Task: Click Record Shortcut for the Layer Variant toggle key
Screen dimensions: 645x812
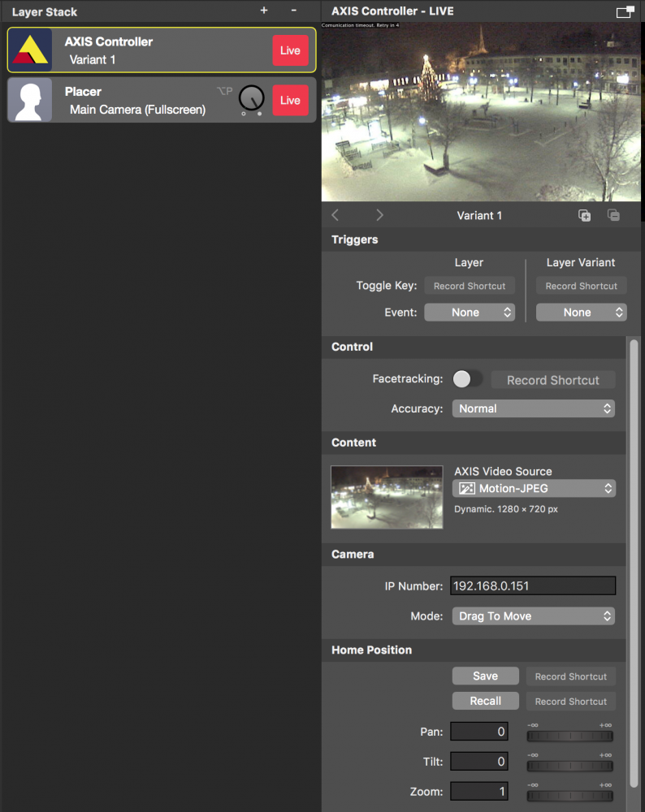Action: tap(582, 286)
